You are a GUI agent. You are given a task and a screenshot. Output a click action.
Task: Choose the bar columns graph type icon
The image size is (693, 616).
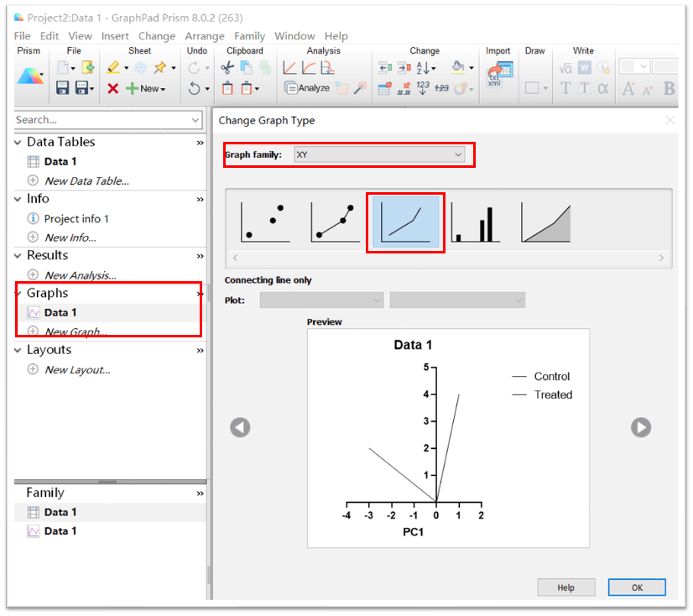pyautogui.click(x=477, y=222)
